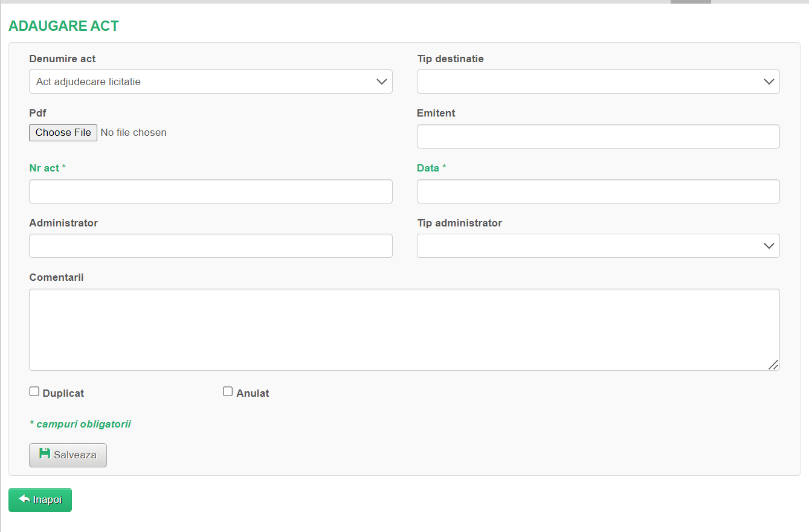The image size is (809, 532).
Task: Click the Duplicat checkbox label text
Action: tap(63, 394)
